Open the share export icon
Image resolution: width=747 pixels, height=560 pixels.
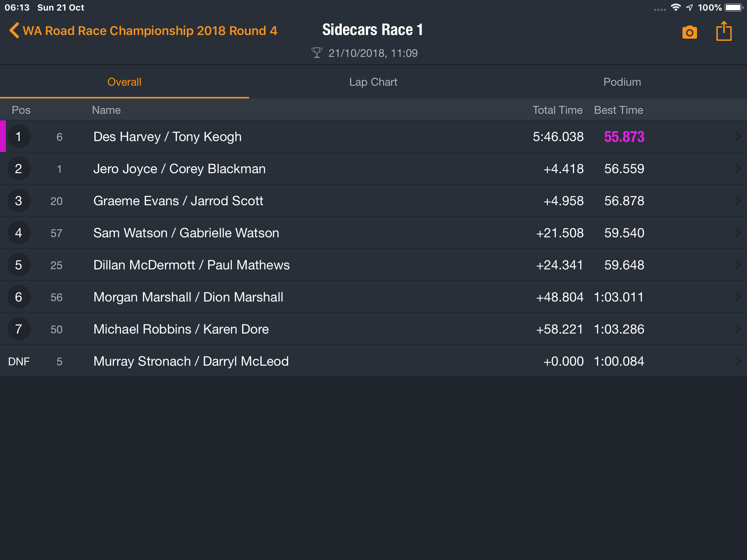(724, 31)
